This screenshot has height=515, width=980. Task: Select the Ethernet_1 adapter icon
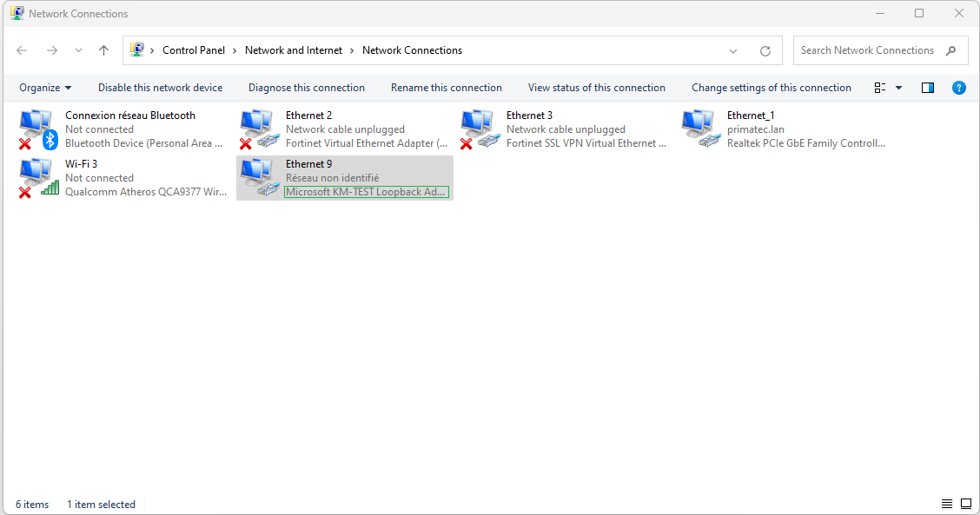click(x=699, y=129)
